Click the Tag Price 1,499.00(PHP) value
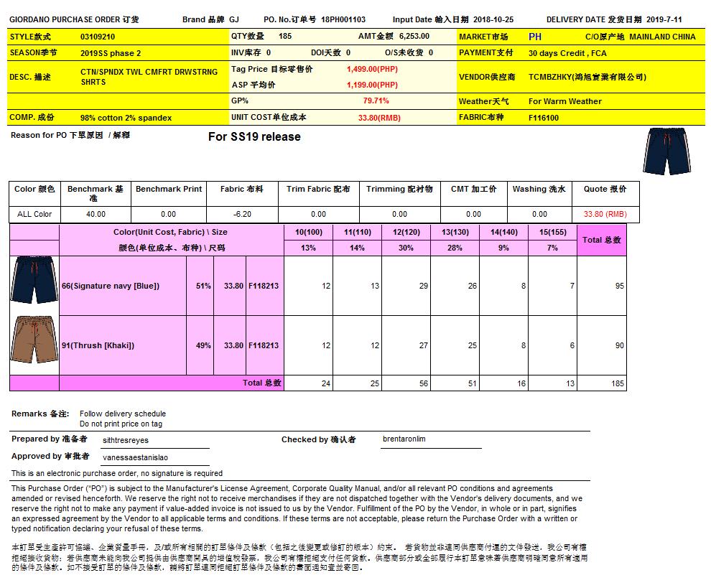 point(371,69)
